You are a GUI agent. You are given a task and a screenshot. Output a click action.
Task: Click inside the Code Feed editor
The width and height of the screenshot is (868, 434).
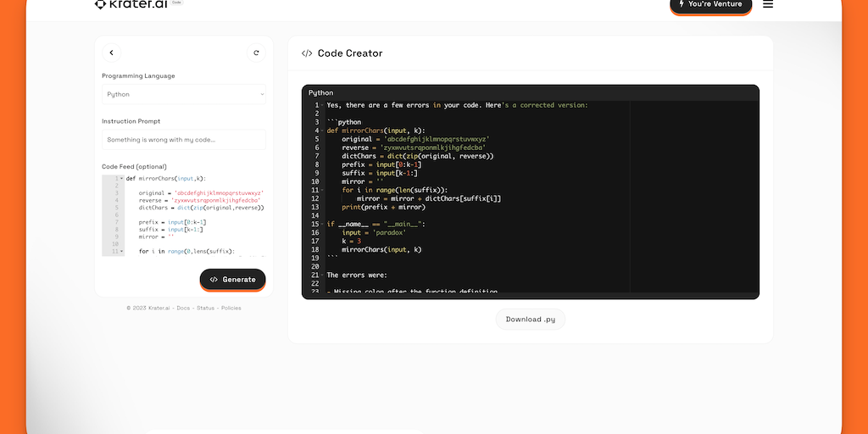click(195, 216)
